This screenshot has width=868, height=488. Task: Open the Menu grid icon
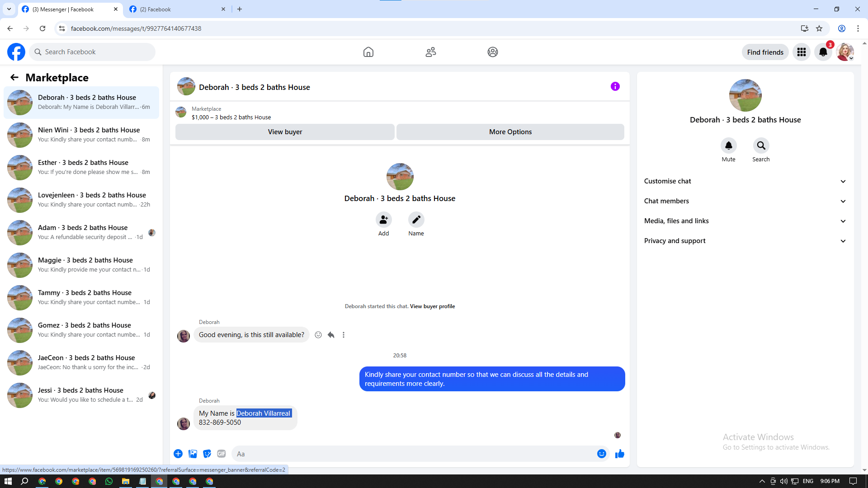tap(802, 52)
